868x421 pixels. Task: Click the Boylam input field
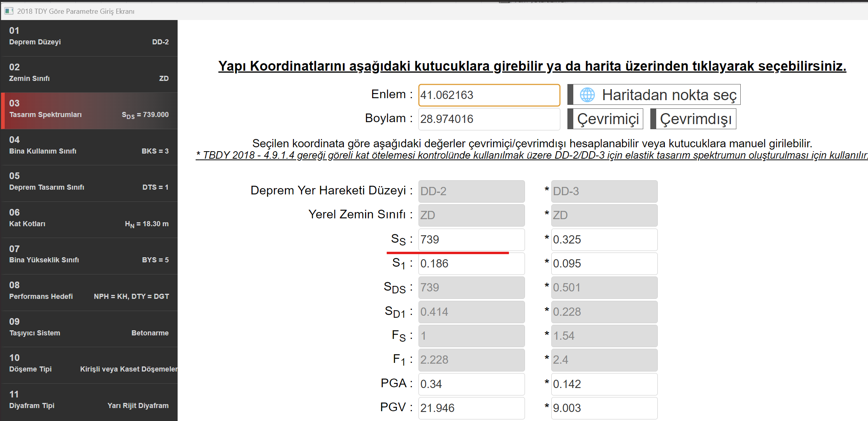click(x=489, y=119)
